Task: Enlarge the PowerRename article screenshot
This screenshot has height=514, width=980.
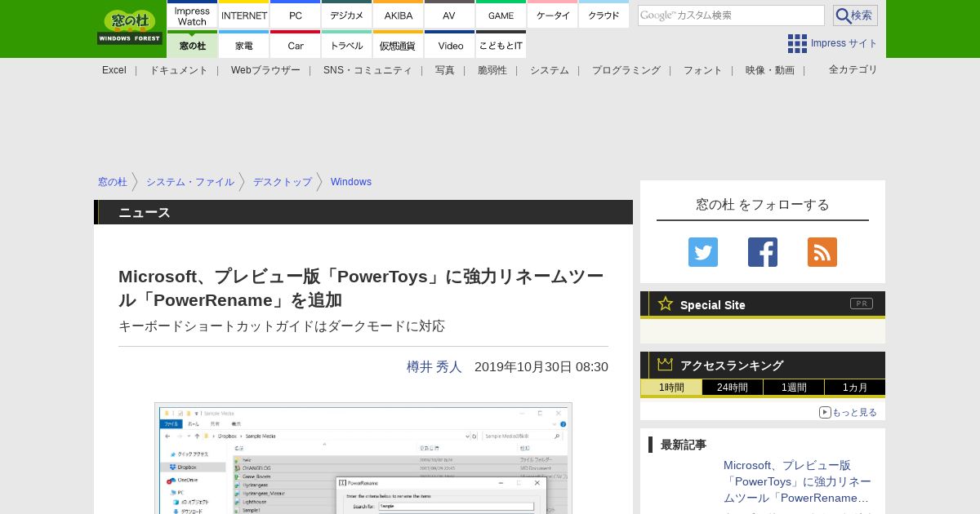Action: 363,458
